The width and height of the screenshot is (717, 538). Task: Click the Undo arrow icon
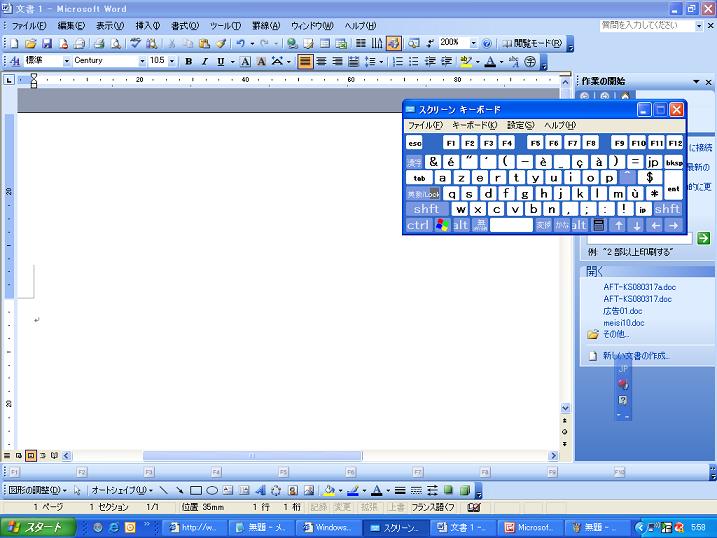tap(241, 43)
